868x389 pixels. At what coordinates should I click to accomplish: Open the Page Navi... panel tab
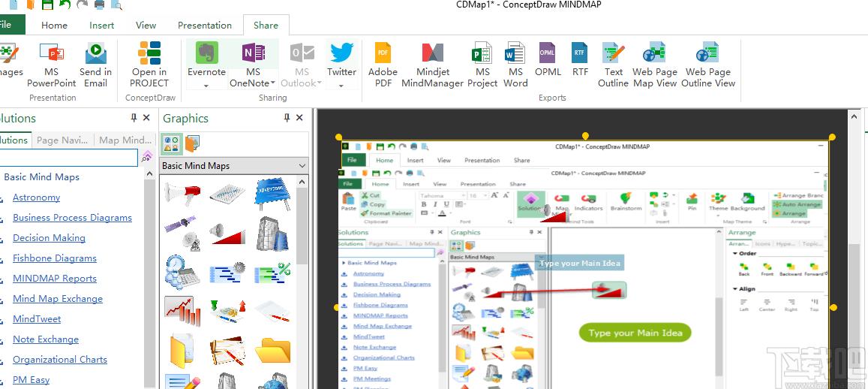tap(62, 140)
